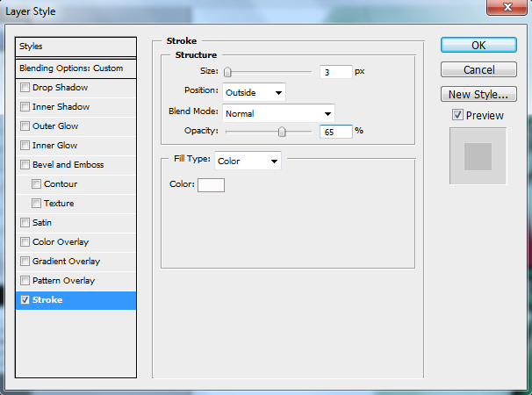Open the Position dropdown showing Outside
This screenshot has width=532, height=395.
254,92
